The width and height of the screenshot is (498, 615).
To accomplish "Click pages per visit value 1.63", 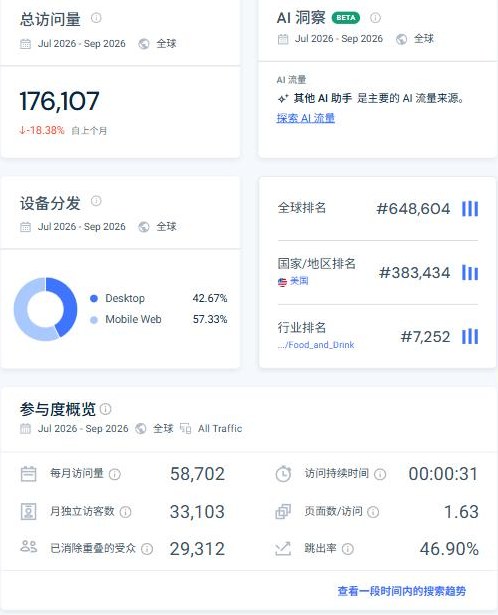I will tap(461, 511).
